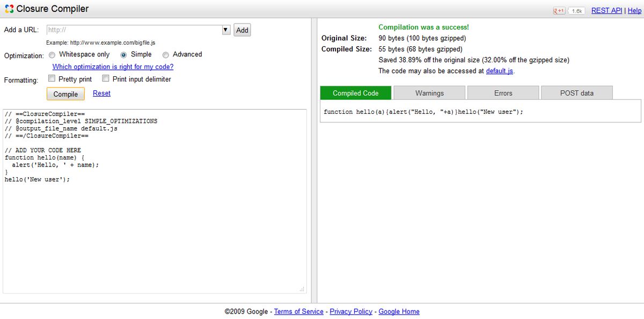This screenshot has height=319, width=644.
Task: Access the compiled output at default.js
Action: [x=499, y=70]
